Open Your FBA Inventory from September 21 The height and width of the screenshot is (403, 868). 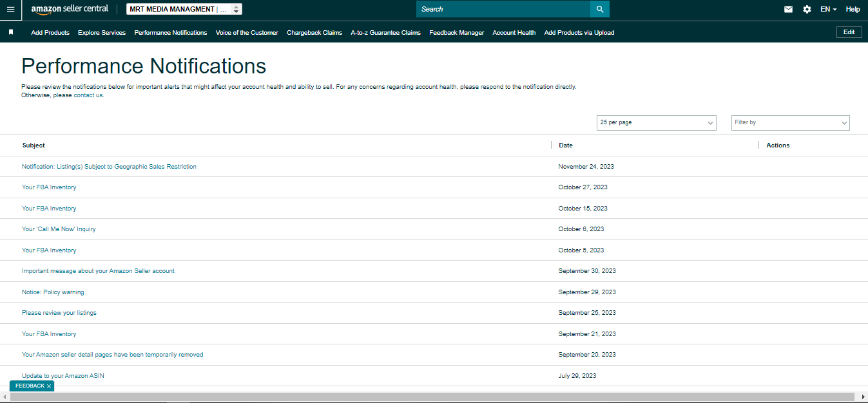coord(49,334)
